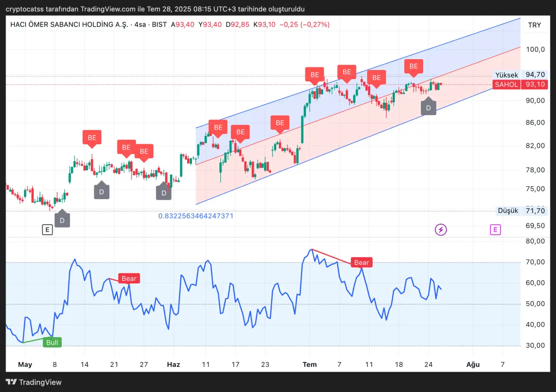Image resolution: width=556 pixels, height=392 pixels.
Task: Click the topmost BE marker above Tem 18
Action: 414,66
